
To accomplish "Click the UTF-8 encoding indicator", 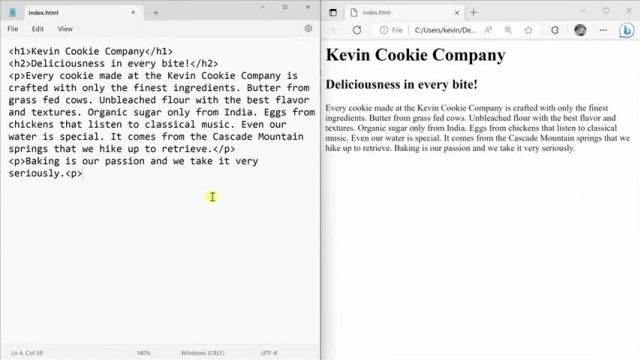I will tap(269, 353).
